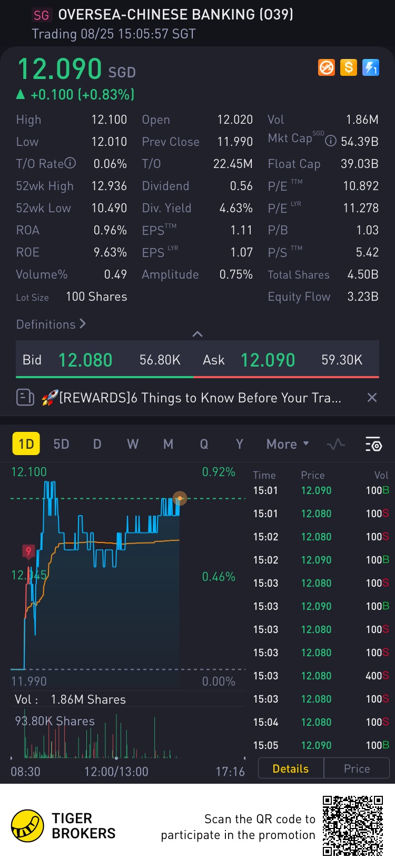
Task: Tap the Lot Size 100 Shares text
Action: click(72, 297)
